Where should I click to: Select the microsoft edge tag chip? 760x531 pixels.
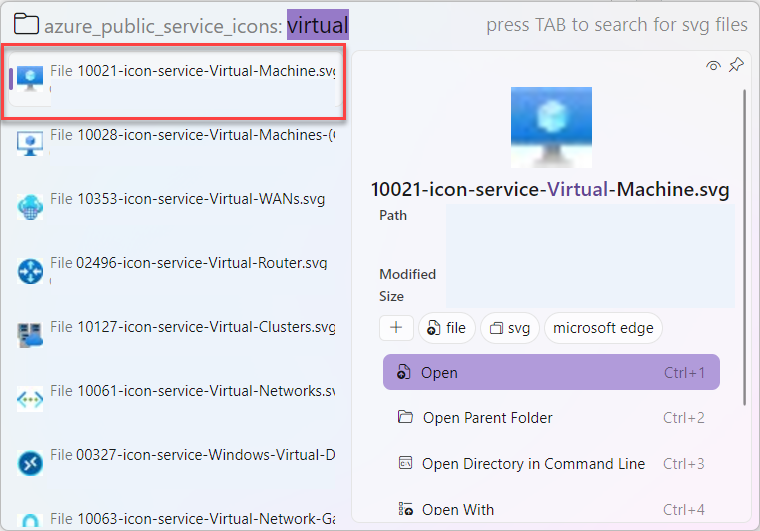click(603, 328)
